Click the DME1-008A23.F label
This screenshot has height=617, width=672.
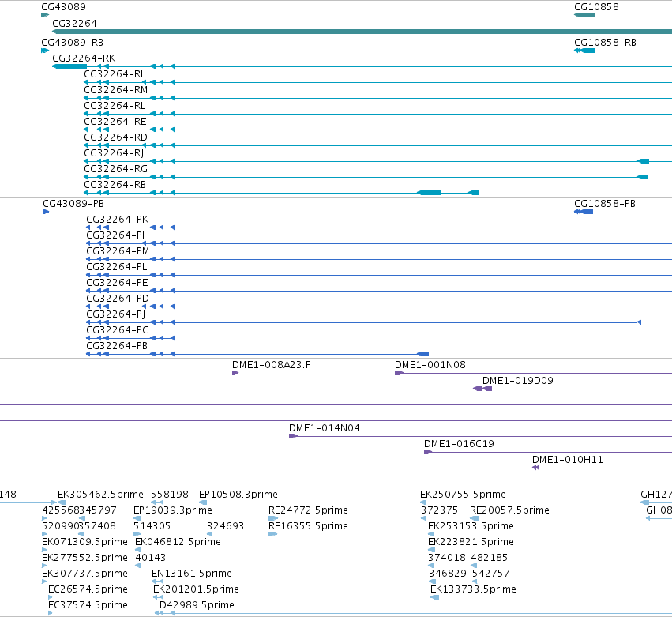tap(272, 365)
